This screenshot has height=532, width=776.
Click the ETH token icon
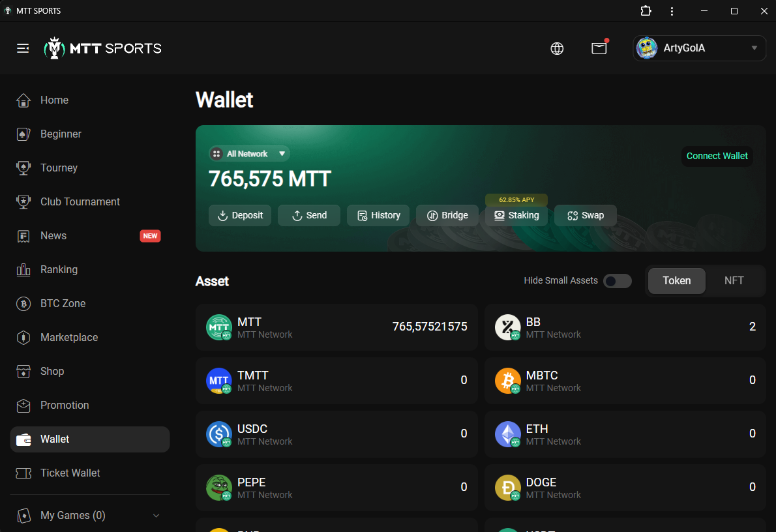click(508, 434)
